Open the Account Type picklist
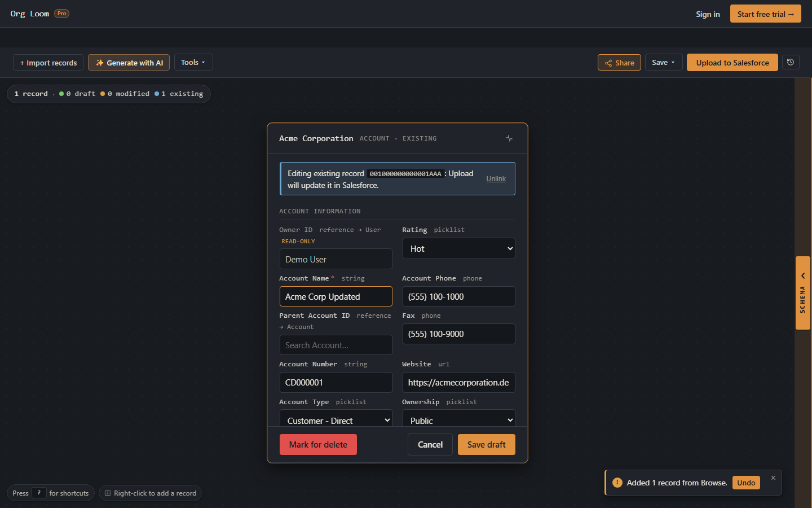This screenshot has width=812, height=508. (336, 418)
